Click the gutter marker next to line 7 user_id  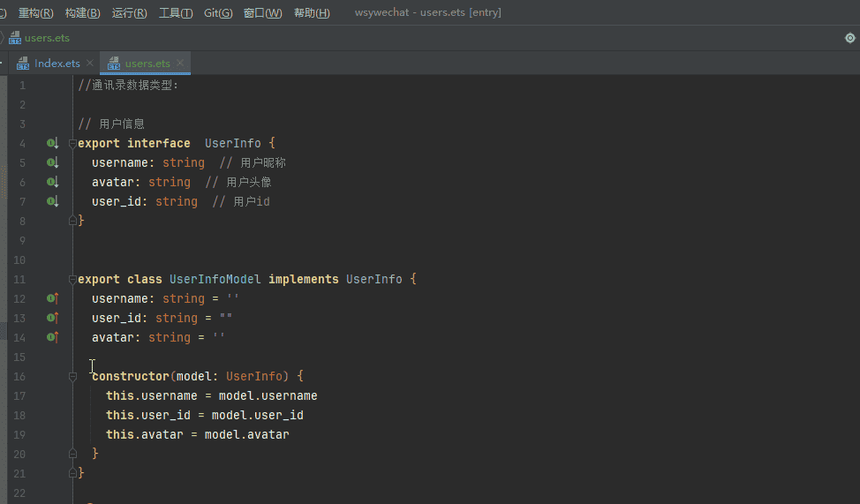52,201
